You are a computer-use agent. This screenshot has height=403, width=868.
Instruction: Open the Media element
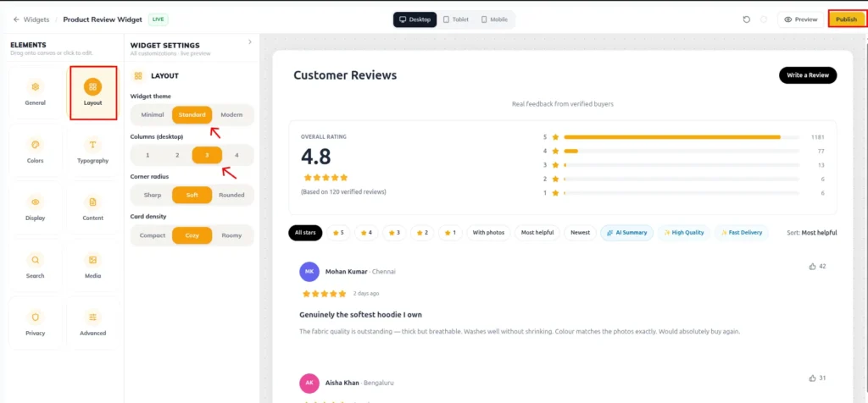[92, 266]
